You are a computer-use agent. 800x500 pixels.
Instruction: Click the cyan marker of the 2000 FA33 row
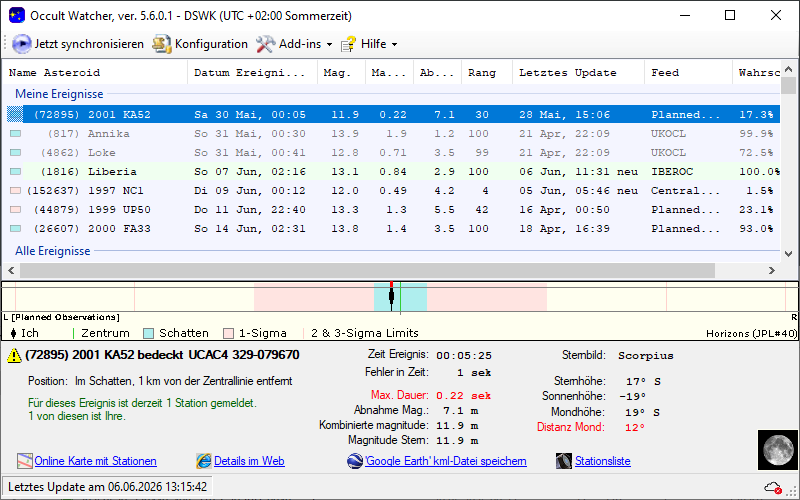coord(15,229)
